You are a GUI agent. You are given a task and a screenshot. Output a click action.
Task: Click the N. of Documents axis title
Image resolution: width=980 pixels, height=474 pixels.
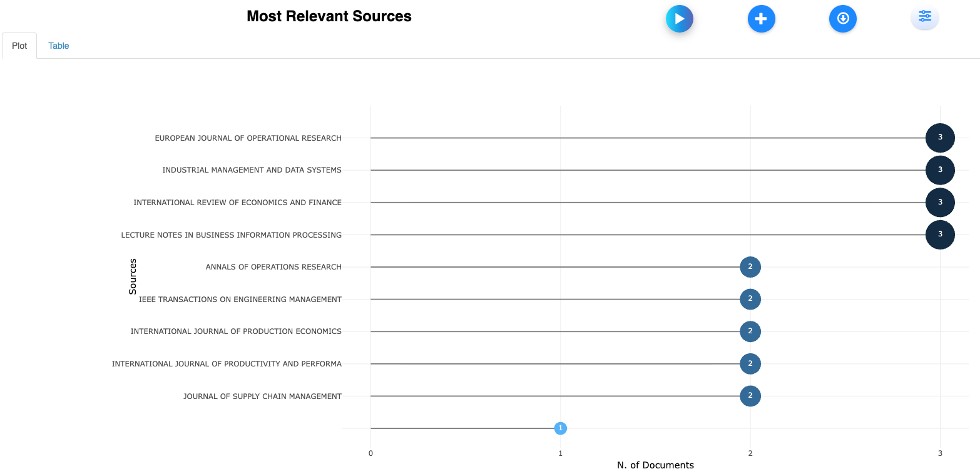tap(655, 465)
